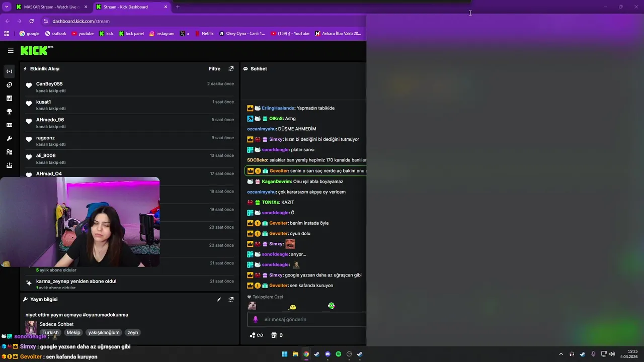Viewport: 644px width, 362px height.
Task: Open the Windows Start button
Action: point(285,354)
